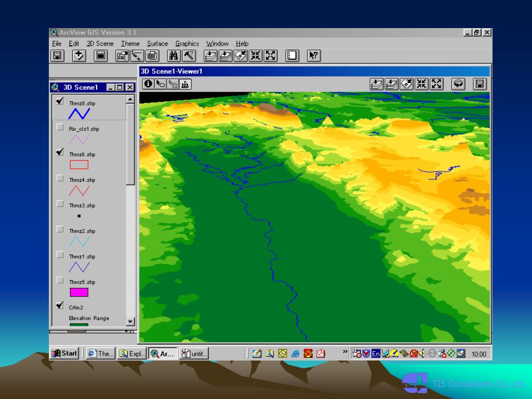Click the speaker volume icon in tray
This screenshot has width=532, height=399.
click(x=421, y=354)
